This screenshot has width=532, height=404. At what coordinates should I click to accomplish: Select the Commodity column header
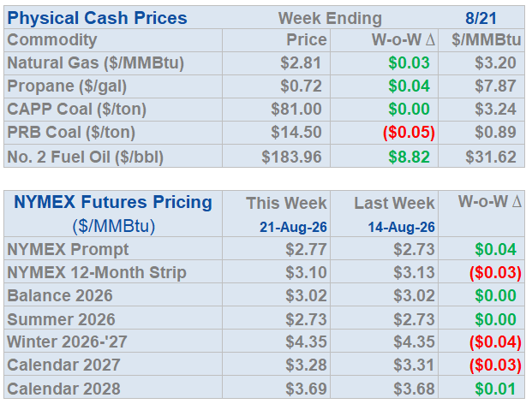click(x=52, y=40)
